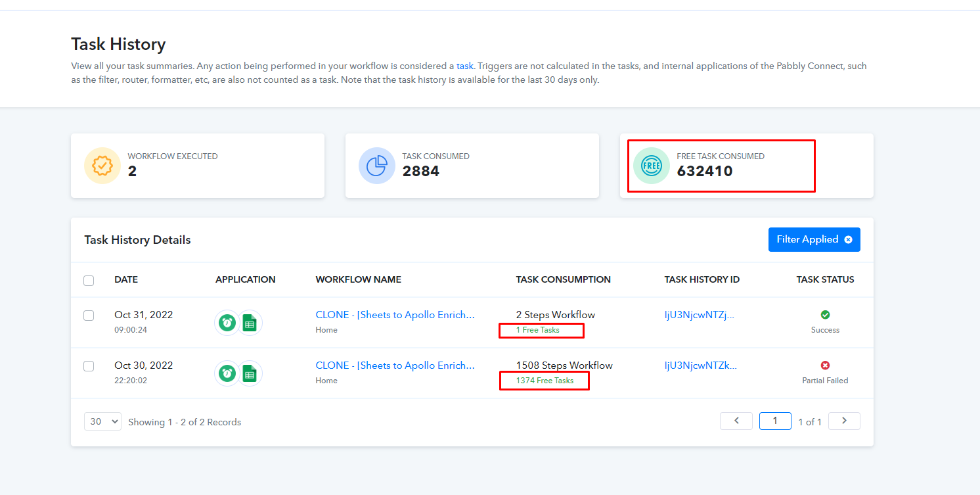
Task: Click the "Oct 30, 2022" date
Action: point(144,365)
